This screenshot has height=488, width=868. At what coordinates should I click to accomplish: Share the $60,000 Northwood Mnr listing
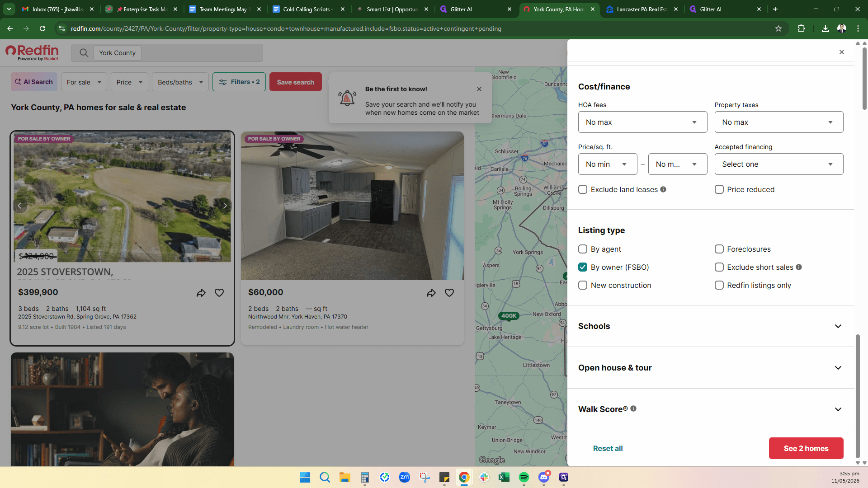431,293
